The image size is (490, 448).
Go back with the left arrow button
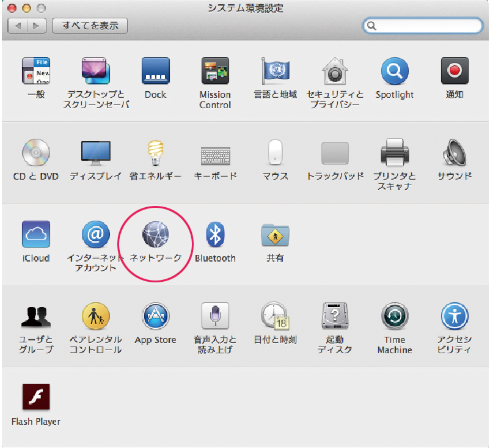[x=17, y=26]
